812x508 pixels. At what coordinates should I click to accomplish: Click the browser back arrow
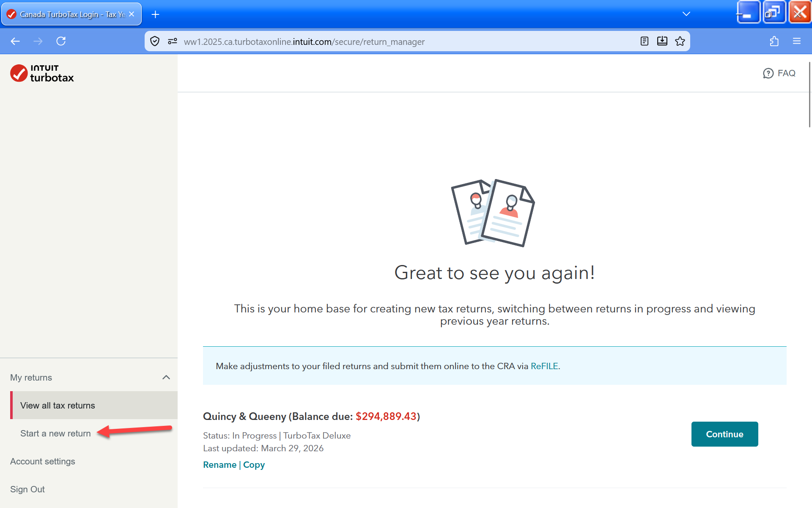coord(16,41)
